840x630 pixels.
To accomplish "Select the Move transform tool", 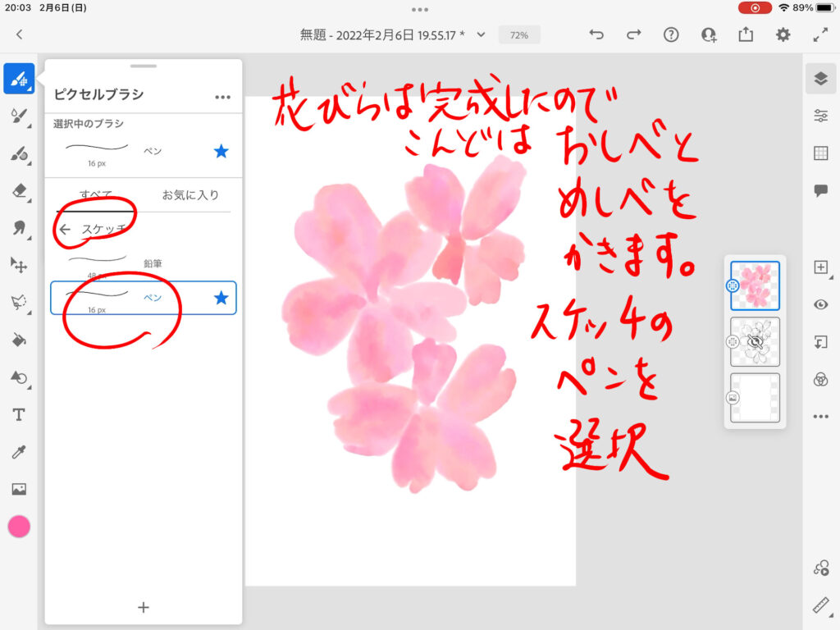I will point(19,264).
